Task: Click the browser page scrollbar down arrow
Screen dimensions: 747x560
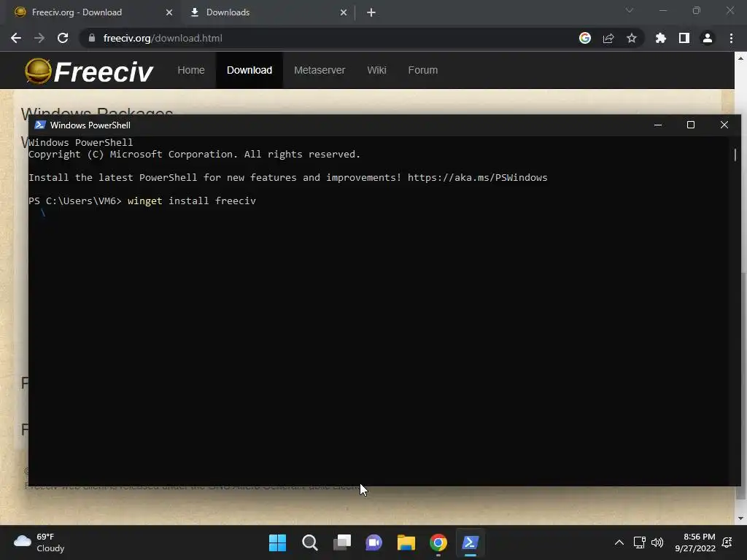Action: [x=740, y=518]
